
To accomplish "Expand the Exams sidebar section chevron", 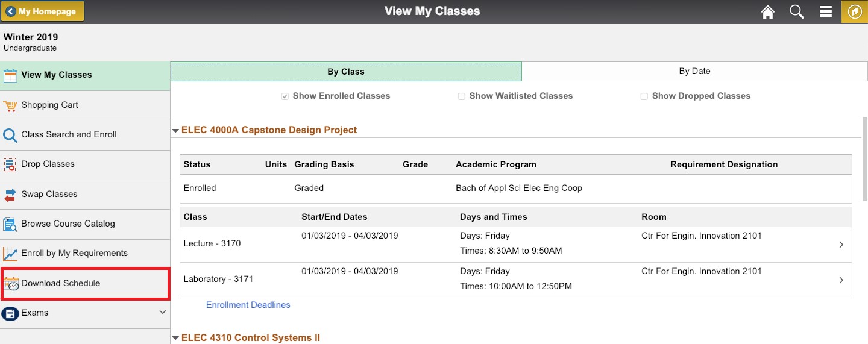I will [162, 313].
